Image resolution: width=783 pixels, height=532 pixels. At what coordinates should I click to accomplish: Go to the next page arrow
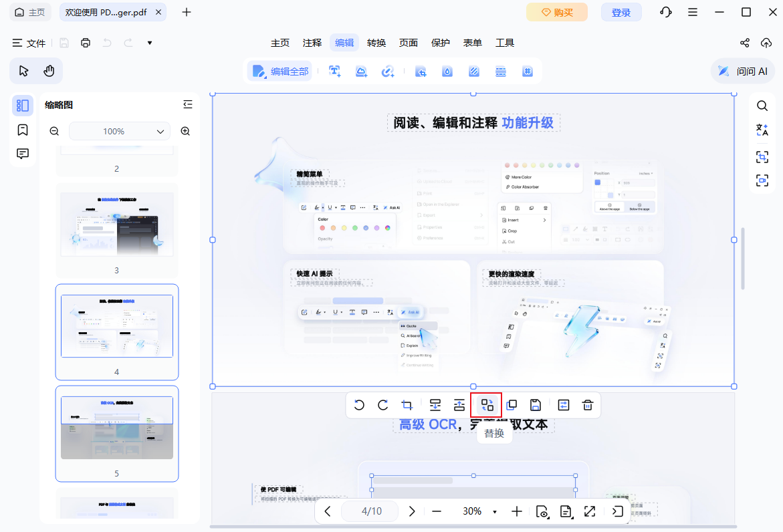411,511
